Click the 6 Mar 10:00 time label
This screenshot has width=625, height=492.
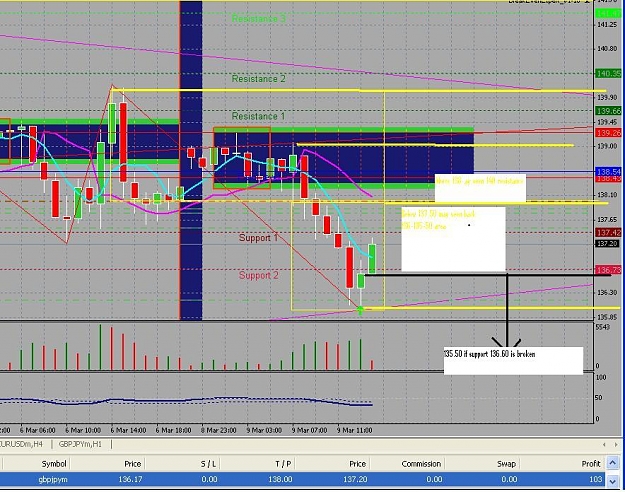[83, 431]
